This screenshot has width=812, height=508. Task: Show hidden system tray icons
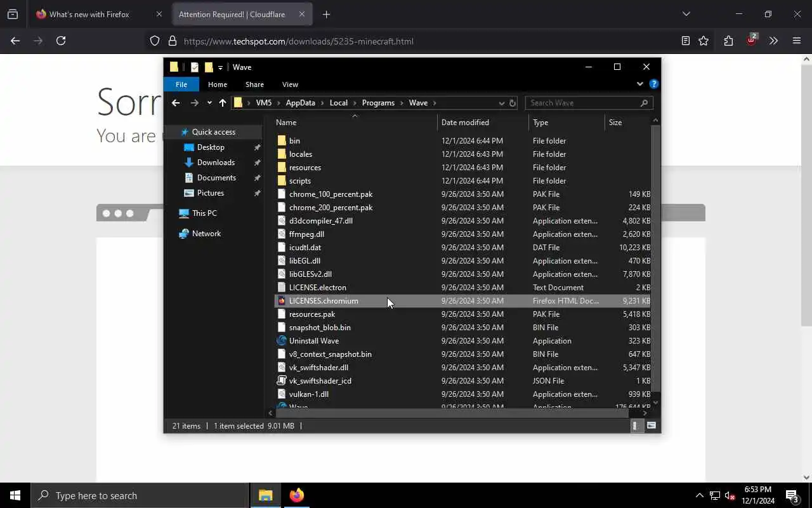point(699,495)
